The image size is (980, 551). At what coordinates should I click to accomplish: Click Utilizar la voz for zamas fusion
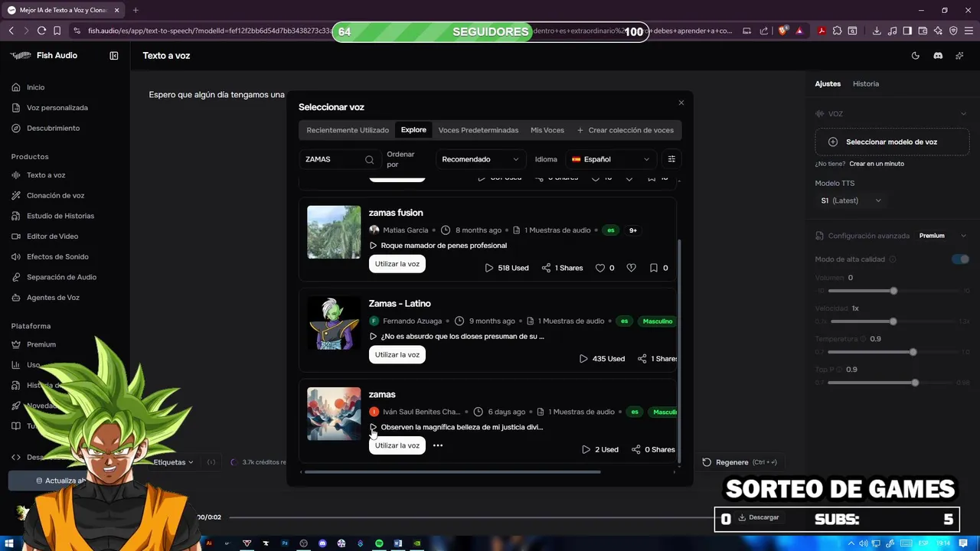[x=397, y=264]
